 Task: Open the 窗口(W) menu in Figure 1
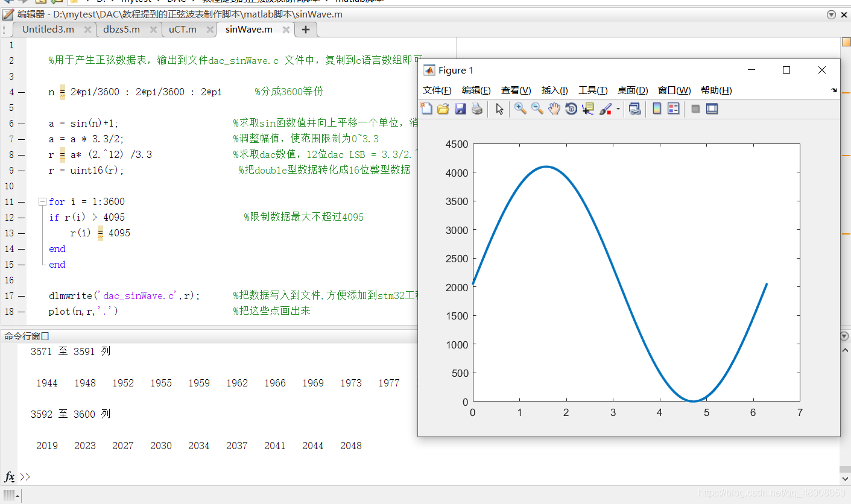(674, 90)
